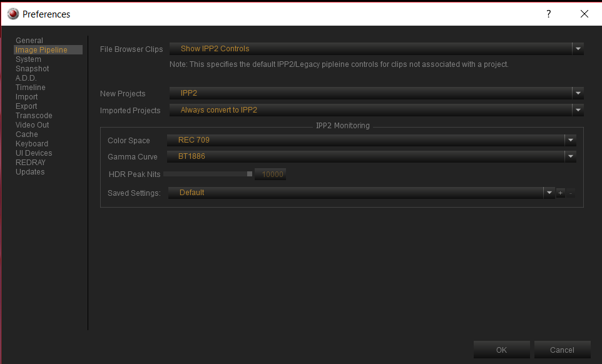Screen dimensions: 602x364
Task: Close the Preferences dialog window
Action: click(x=584, y=14)
